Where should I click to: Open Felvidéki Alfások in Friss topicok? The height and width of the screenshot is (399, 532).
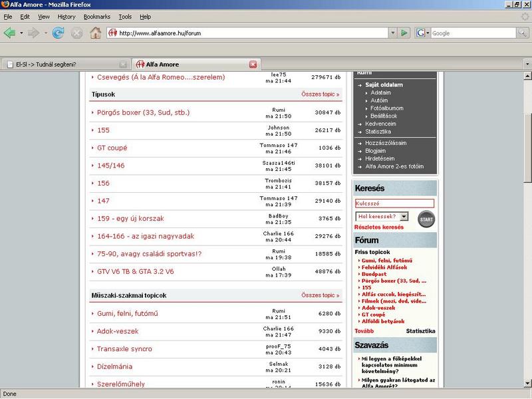coord(384,267)
